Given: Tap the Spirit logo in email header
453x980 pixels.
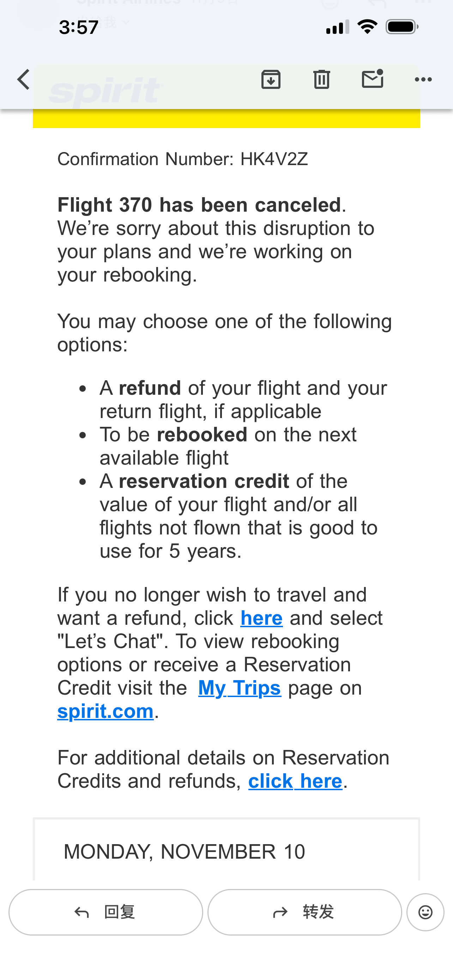Looking at the screenshot, I should pos(106,91).
